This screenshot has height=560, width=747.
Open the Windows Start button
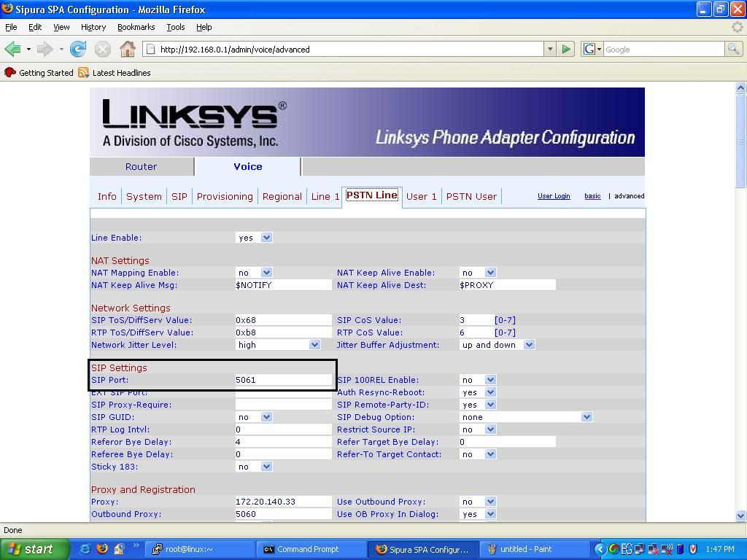pyautogui.click(x=35, y=550)
